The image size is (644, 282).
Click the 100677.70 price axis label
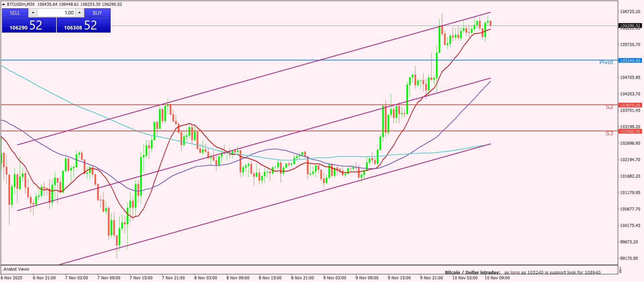pos(630,209)
